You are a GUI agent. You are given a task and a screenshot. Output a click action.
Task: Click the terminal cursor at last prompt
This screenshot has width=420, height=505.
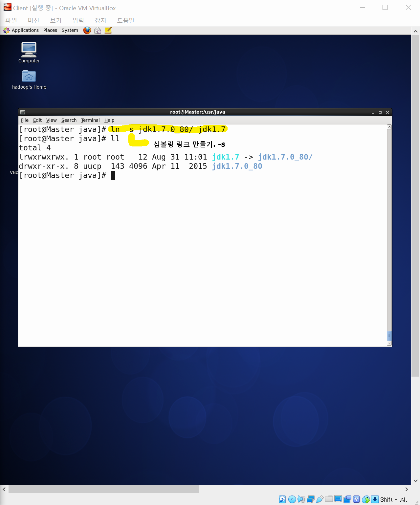click(x=113, y=175)
